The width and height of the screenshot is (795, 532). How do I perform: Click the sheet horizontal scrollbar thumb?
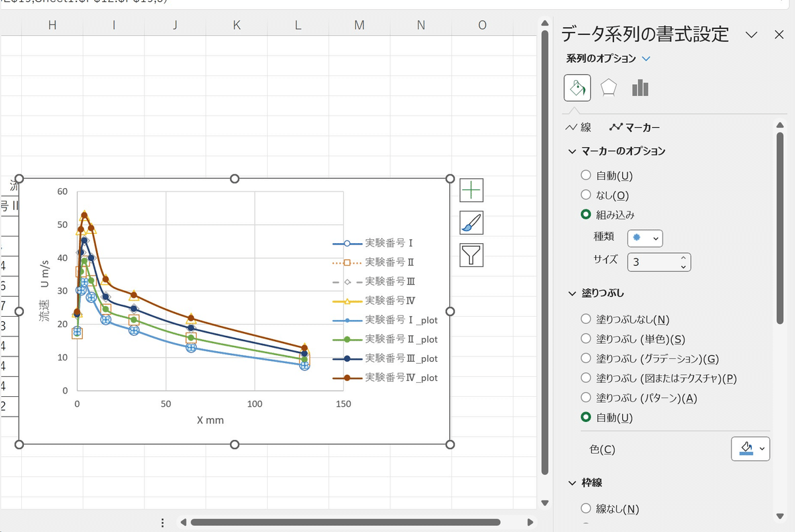[345, 522]
